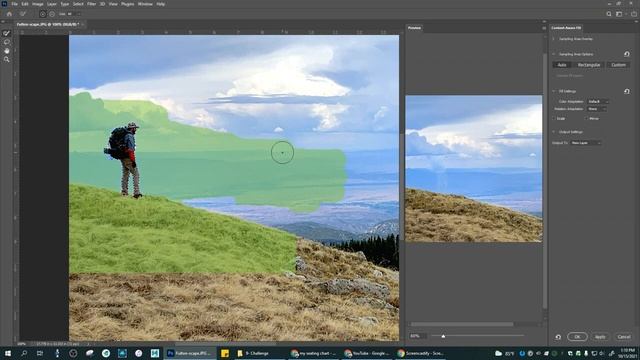Screen dimensions: 640x360
Task: Open the Plugins menu
Action: [128, 4]
